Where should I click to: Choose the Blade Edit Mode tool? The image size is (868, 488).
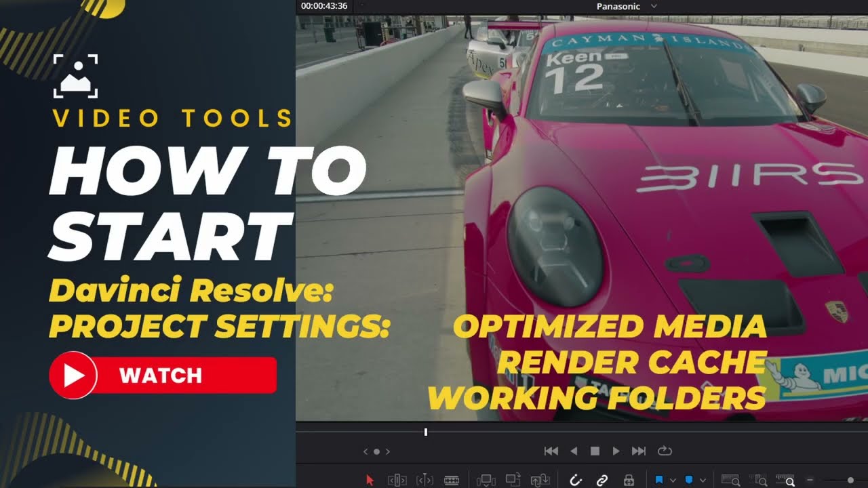452,481
